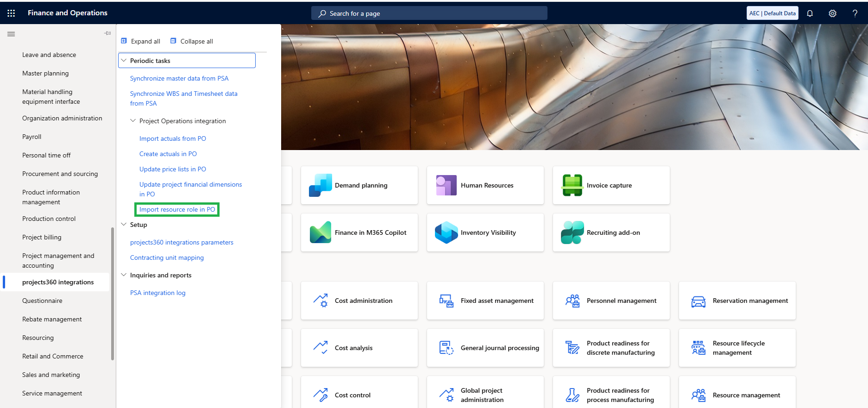
Task: Pin the navigation pane open
Action: tap(107, 33)
